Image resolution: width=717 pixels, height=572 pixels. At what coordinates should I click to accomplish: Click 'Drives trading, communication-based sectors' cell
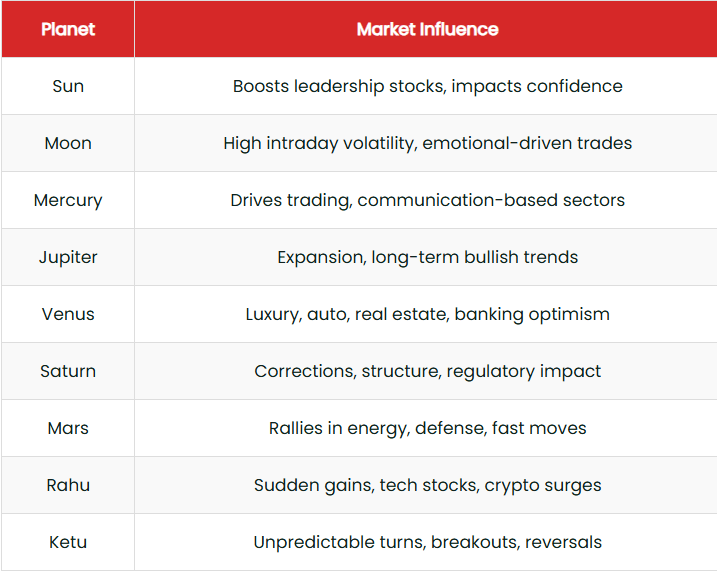click(x=426, y=200)
